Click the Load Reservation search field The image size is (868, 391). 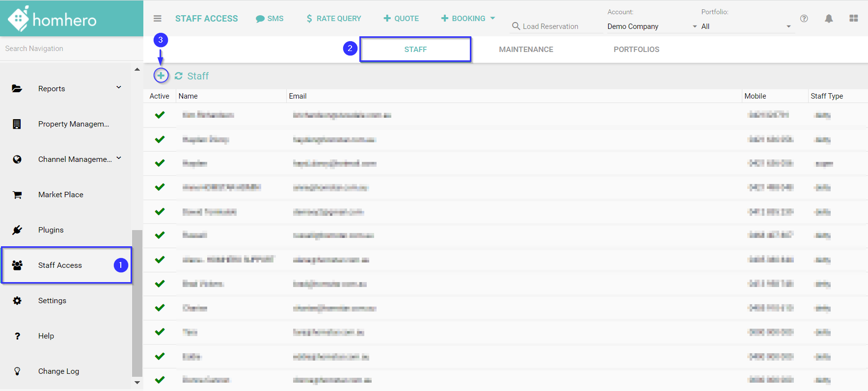tap(556, 26)
